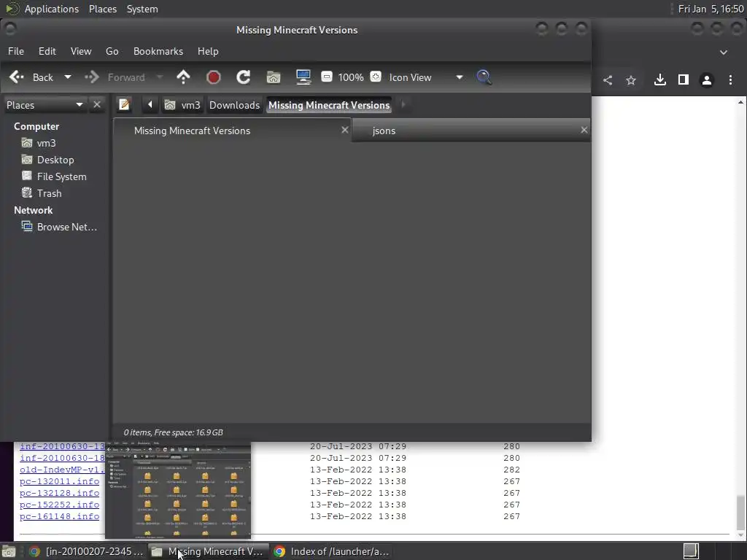Navigate to vm3 in path bar
This screenshot has width=747, height=560.
pyautogui.click(x=182, y=105)
